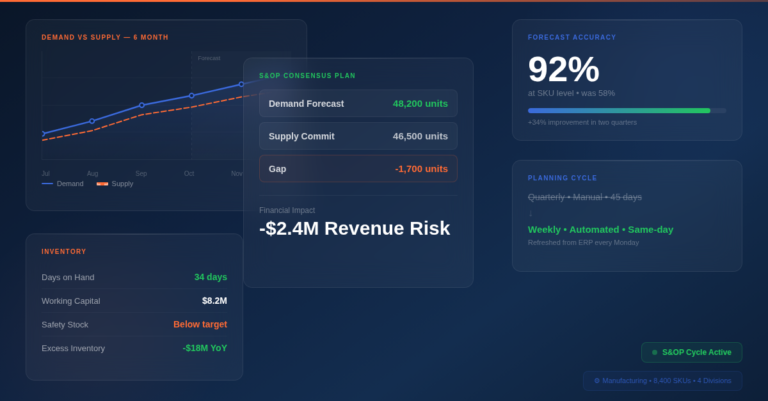
Task: Select the Supply Commit row
Action: click(x=358, y=136)
